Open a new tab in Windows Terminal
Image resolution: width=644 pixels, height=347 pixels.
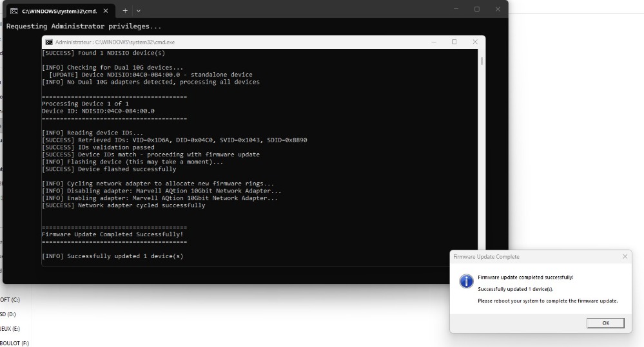pyautogui.click(x=125, y=10)
